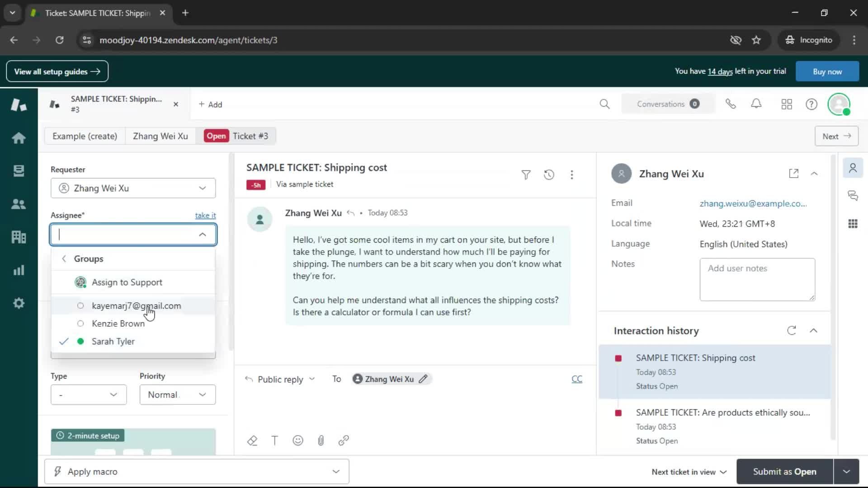The width and height of the screenshot is (868, 488).
Task: Switch to Example (create) tab
Action: 85,136
